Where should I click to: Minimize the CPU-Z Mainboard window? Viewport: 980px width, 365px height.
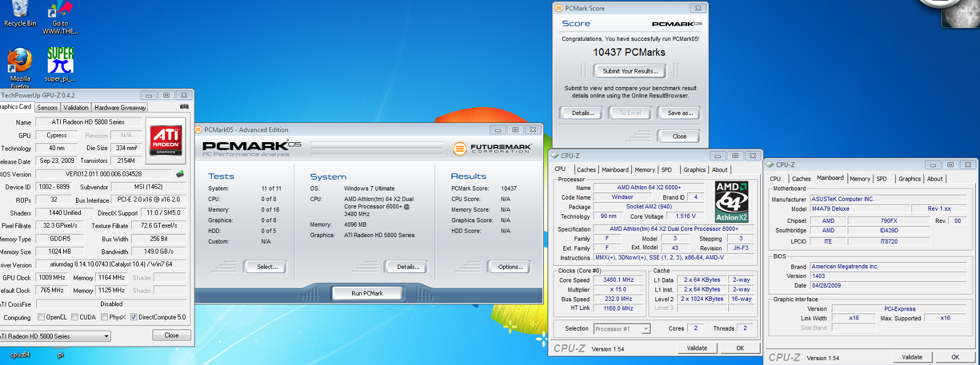tap(933, 165)
